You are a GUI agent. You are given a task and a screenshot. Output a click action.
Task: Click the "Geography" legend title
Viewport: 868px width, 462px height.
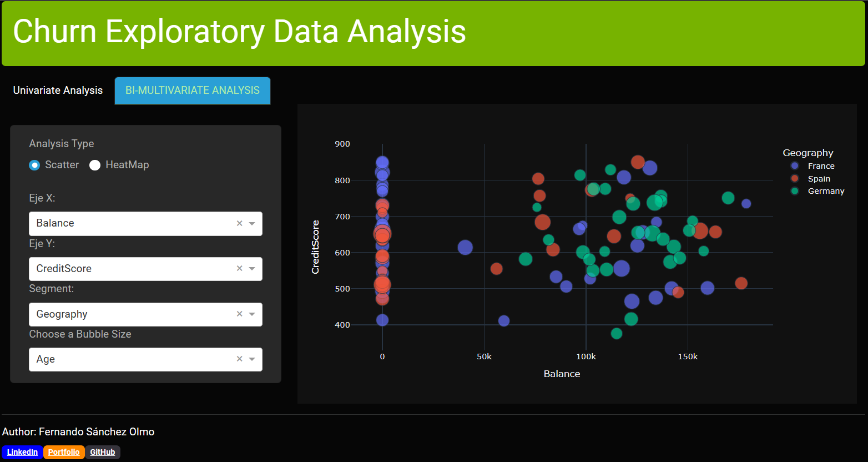pos(808,153)
